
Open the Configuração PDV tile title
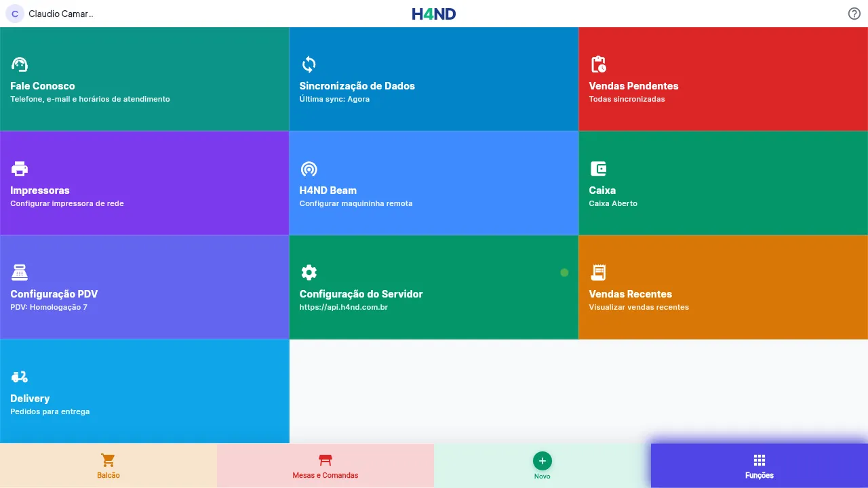point(54,294)
